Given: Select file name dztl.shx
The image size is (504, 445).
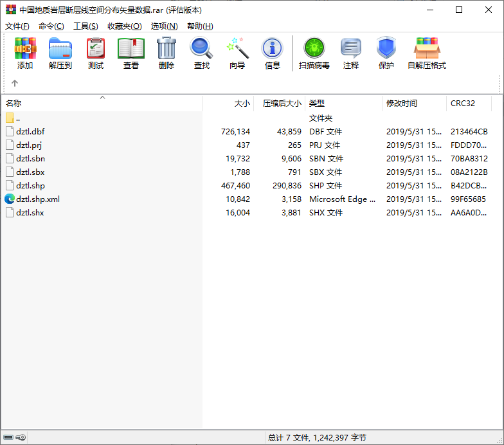Looking at the screenshot, I should (30, 212).
